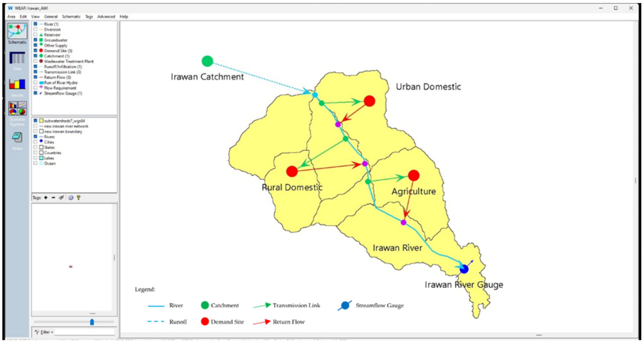Enable the Reservoir checkbox

tap(36, 35)
